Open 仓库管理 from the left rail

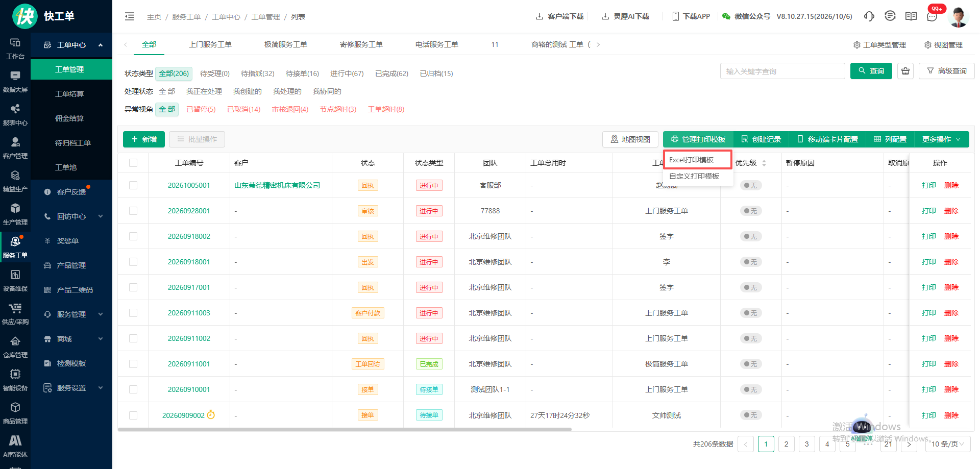coord(15,347)
